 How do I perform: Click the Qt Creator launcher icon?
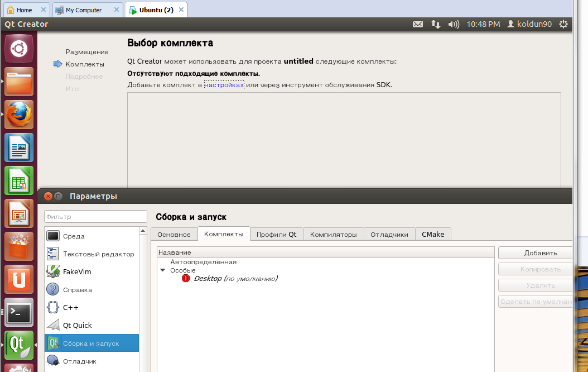coord(19,345)
